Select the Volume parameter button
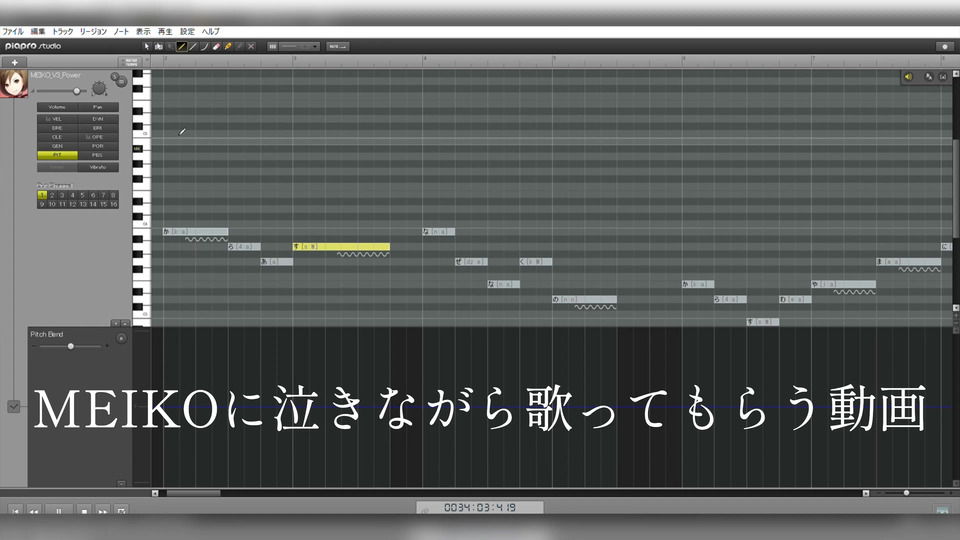The image size is (960, 540). coord(57,107)
